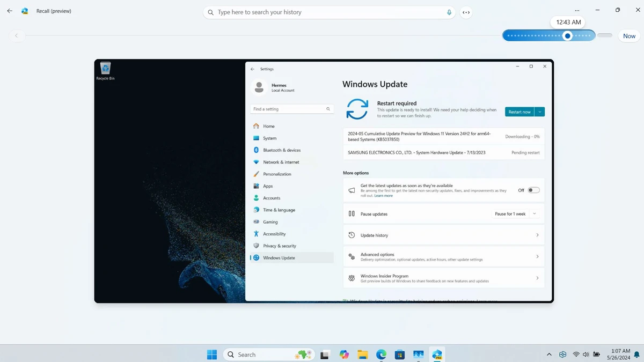Select Apps in Settings sidebar
The width and height of the screenshot is (644, 362).
point(292,186)
